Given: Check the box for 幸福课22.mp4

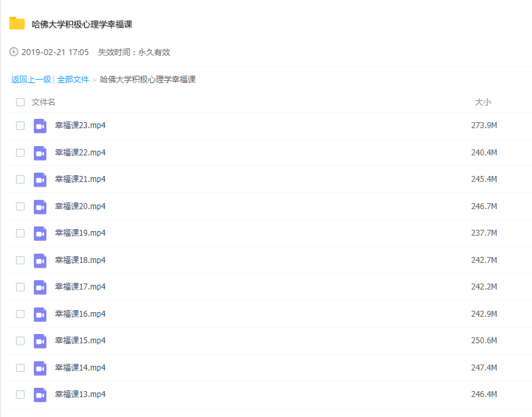Looking at the screenshot, I should [21, 153].
